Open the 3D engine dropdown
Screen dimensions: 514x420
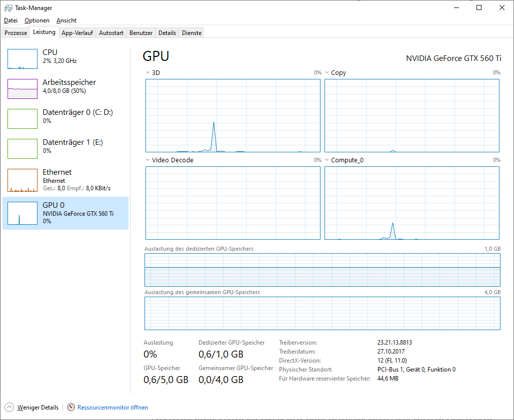click(148, 73)
